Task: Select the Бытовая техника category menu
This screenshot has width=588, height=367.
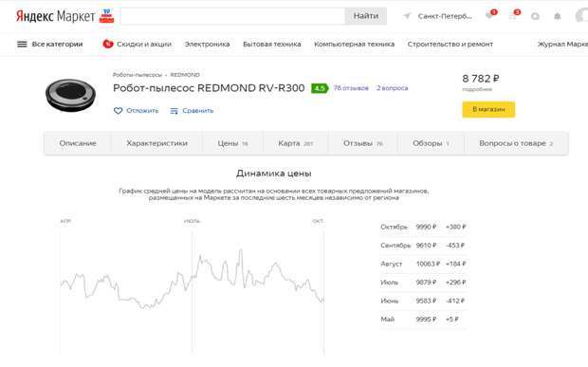Action: [272, 45]
